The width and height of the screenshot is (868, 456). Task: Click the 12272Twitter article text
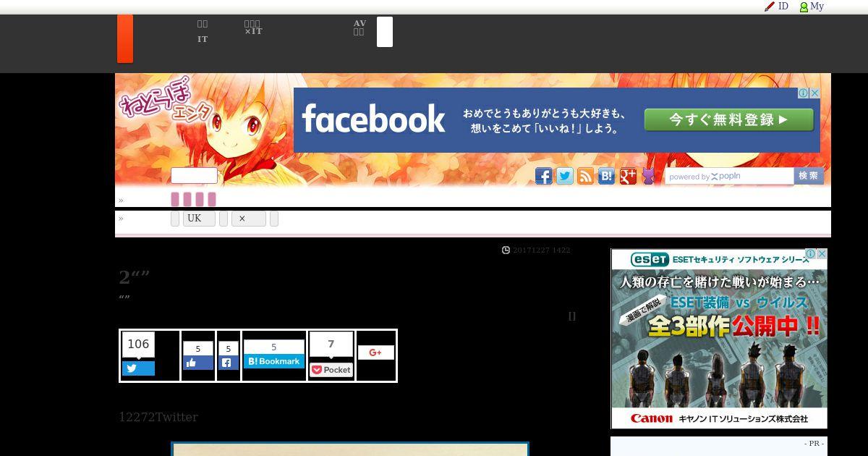coord(158,417)
